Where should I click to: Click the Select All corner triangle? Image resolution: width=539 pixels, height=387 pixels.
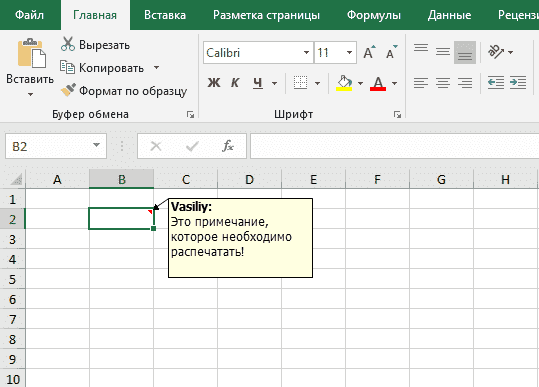[15, 179]
